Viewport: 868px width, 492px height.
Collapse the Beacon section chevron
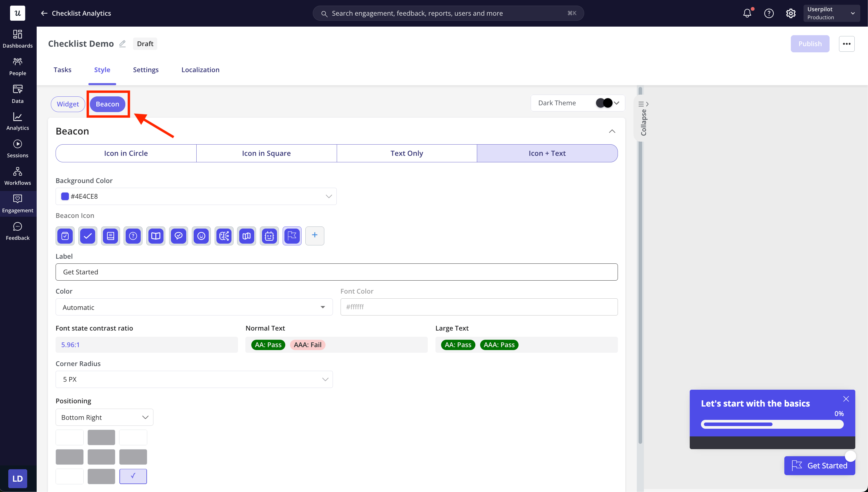tap(612, 132)
